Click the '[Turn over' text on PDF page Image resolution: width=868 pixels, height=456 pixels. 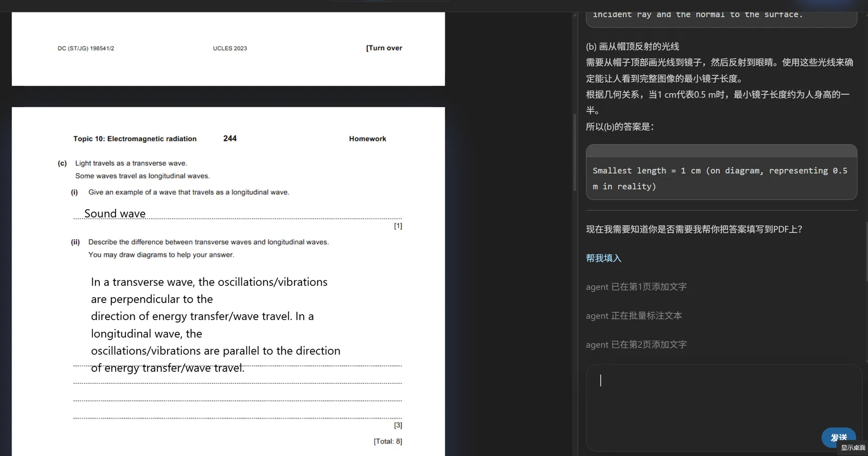pos(384,48)
